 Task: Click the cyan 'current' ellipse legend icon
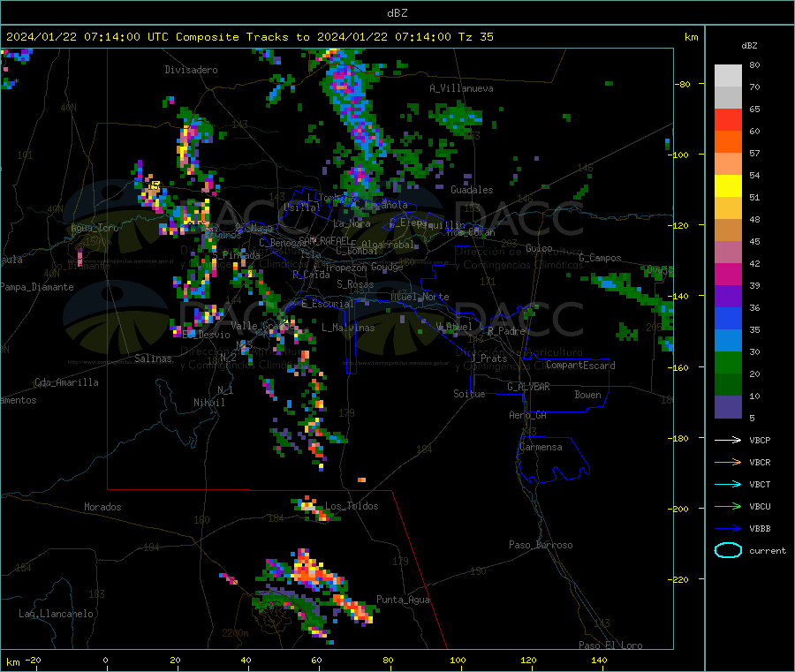click(x=728, y=550)
